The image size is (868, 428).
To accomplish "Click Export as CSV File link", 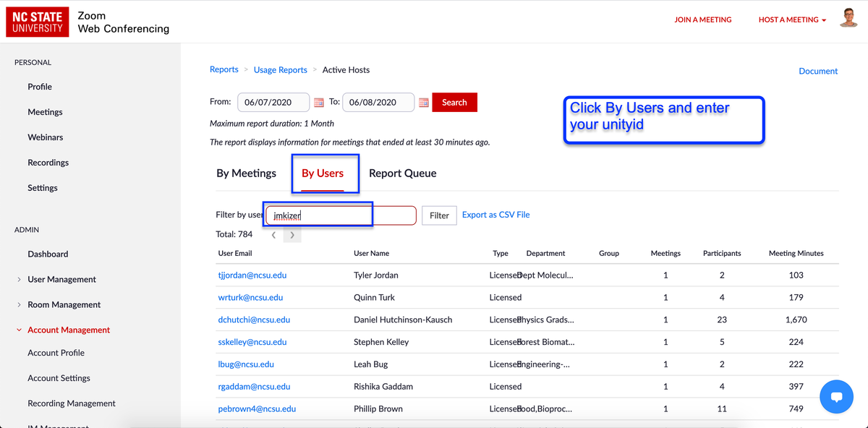I will (x=495, y=215).
